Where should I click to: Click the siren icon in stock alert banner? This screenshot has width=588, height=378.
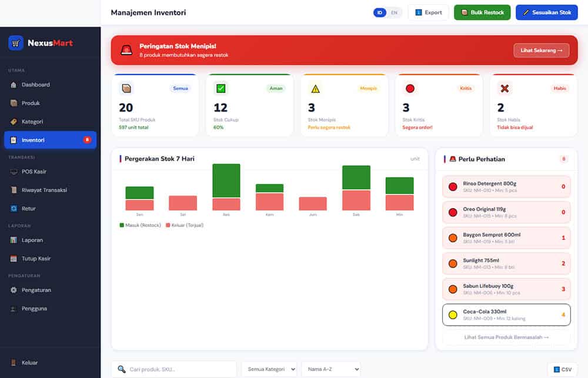[126, 50]
